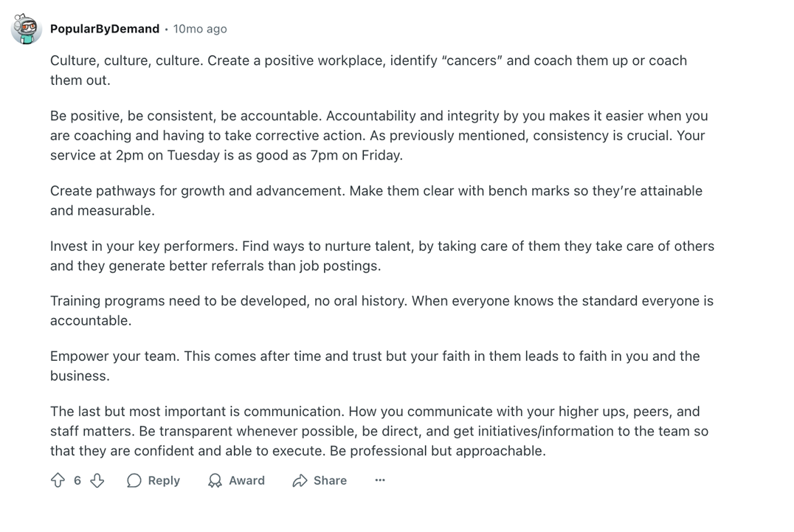
Task: Open the PopularByDemand username profile link
Action: coord(105,29)
